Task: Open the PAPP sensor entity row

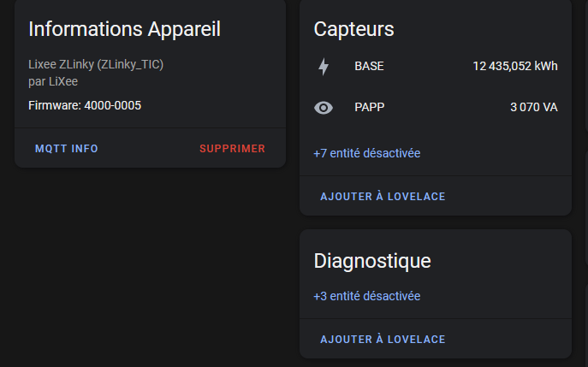Action: [436, 108]
